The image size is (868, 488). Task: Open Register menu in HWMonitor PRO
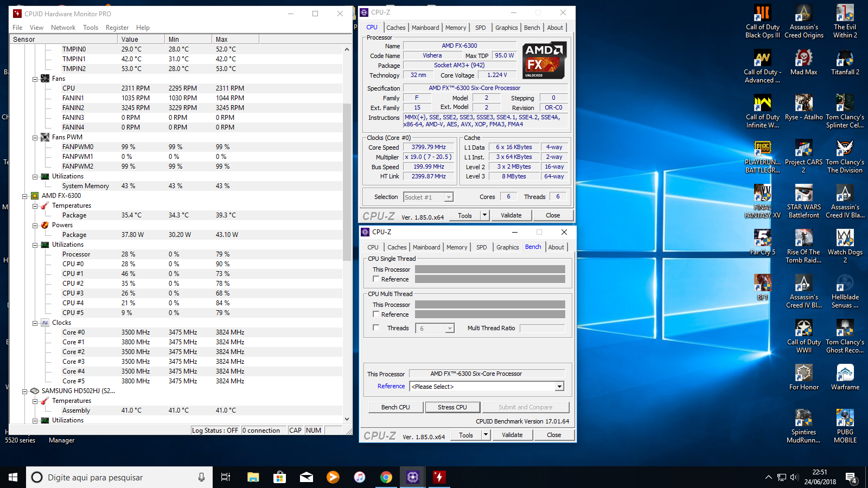click(x=117, y=28)
